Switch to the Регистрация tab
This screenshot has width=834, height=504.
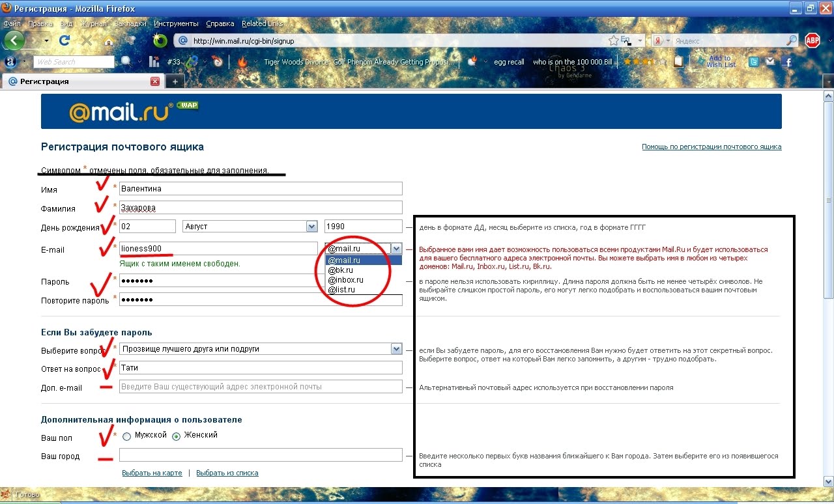81,81
